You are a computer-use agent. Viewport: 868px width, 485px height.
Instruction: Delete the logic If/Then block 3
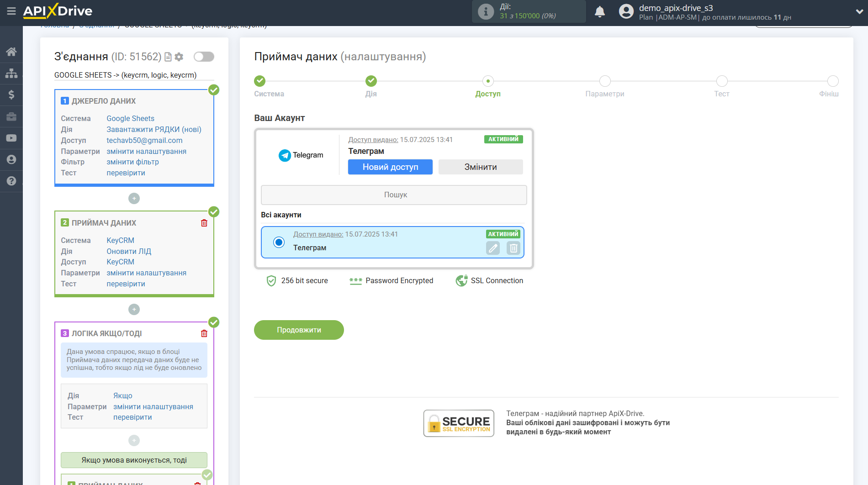(x=204, y=333)
